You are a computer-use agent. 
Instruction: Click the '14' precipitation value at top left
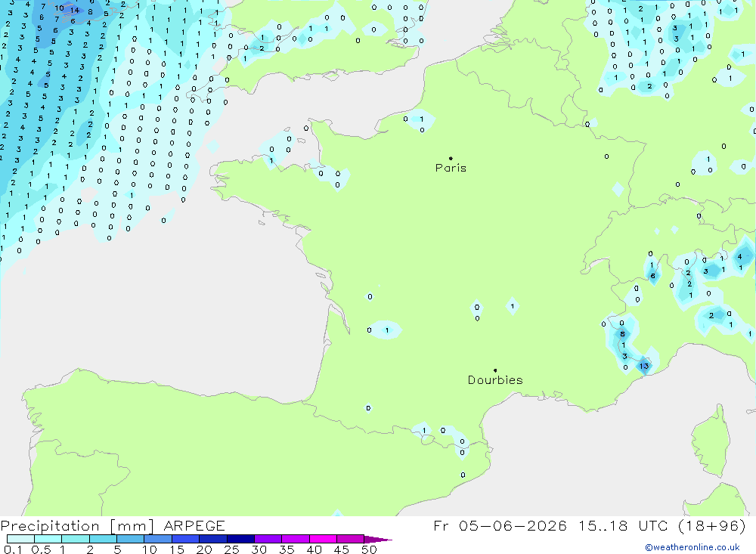click(74, 10)
